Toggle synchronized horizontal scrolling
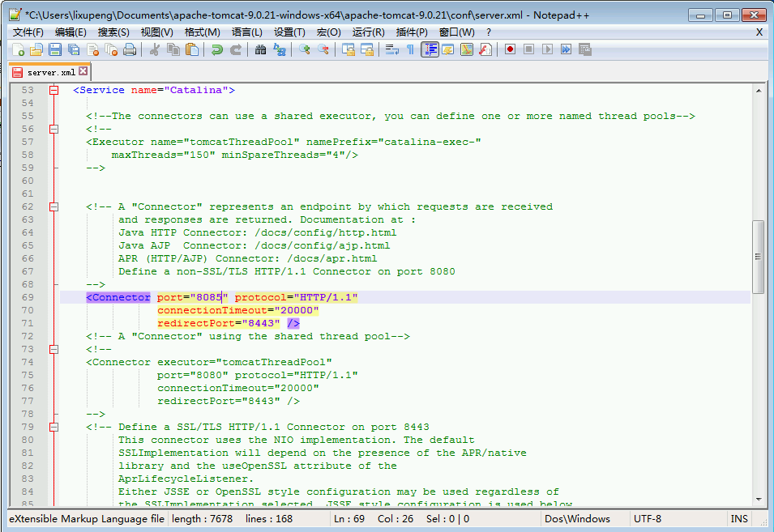This screenshot has width=774, height=532. [367, 49]
